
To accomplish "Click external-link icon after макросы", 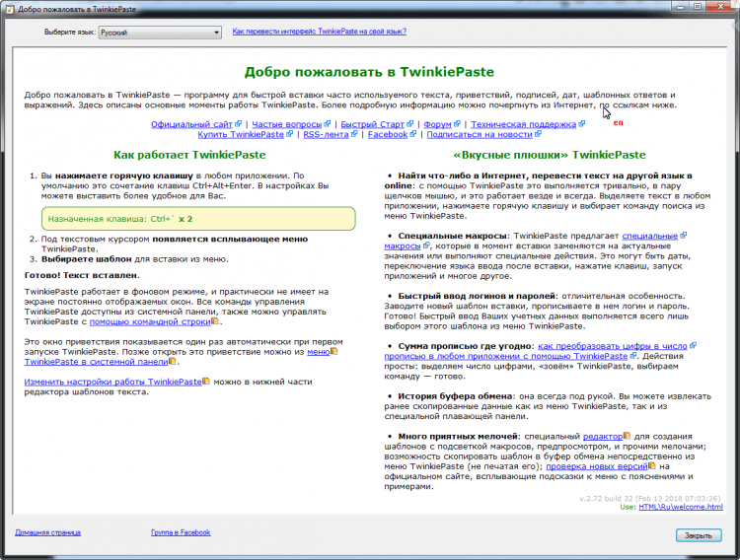I will [x=426, y=245].
